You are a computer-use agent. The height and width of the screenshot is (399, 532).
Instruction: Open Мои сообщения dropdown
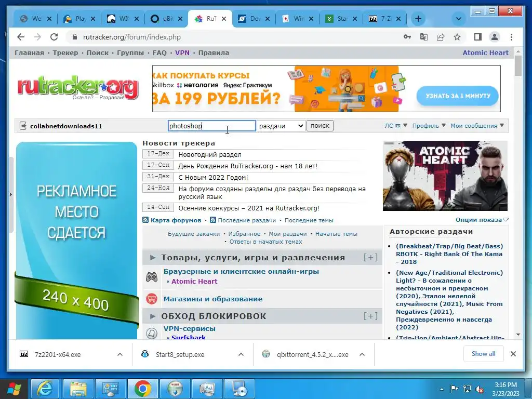click(x=477, y=126)
